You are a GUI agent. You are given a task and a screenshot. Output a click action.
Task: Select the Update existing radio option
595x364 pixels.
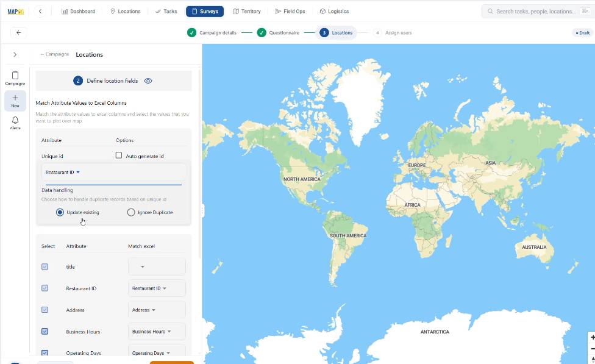point(60,212)
